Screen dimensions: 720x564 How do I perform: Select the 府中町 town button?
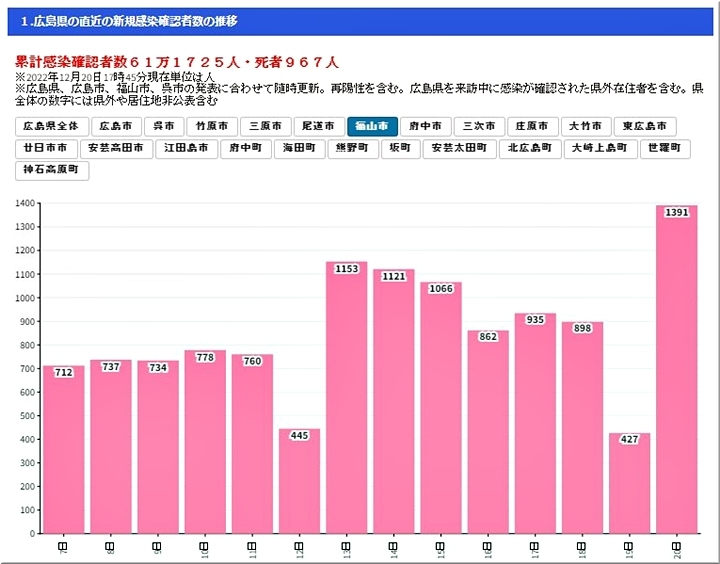(x=245, y=148)
